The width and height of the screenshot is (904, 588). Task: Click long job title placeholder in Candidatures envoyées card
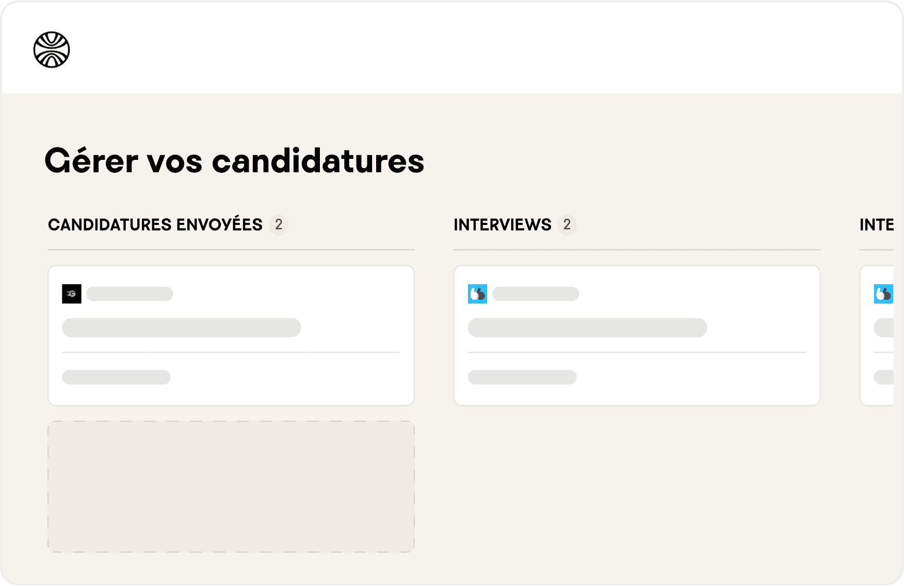[182, 328]
